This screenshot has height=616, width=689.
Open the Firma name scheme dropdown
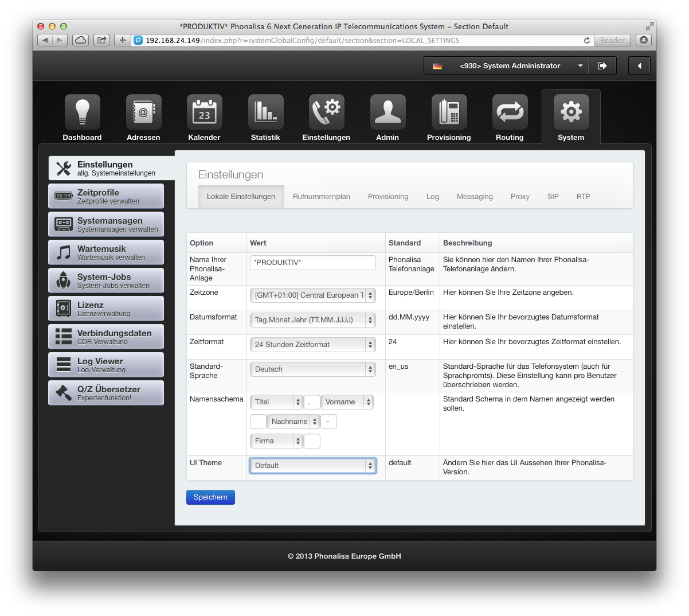pos(277,441)
